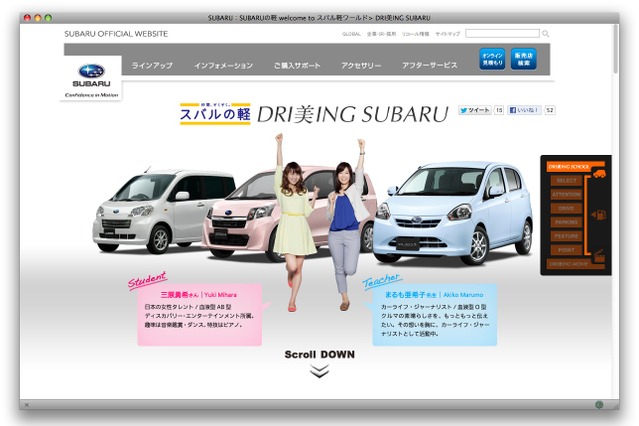Jump to FEATURE section in side panel
The height and width of the screenshot is (426, 639).
pyautogui.click(x=566, y=236)
